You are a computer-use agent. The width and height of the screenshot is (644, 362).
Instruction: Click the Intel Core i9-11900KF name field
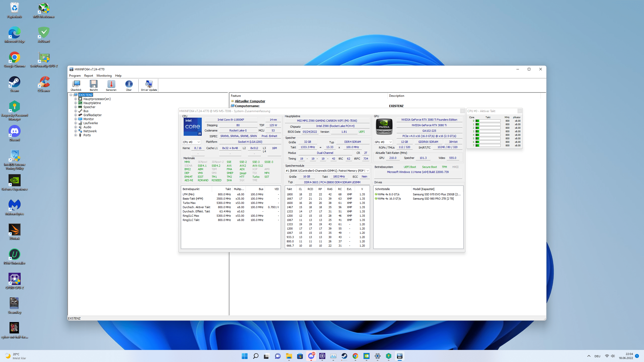[231, 120]
